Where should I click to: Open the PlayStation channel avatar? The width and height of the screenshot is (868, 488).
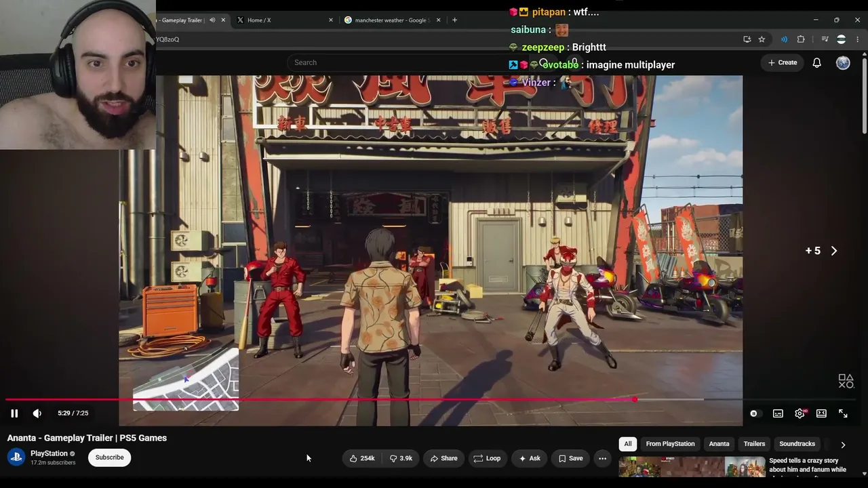(17, 457)
